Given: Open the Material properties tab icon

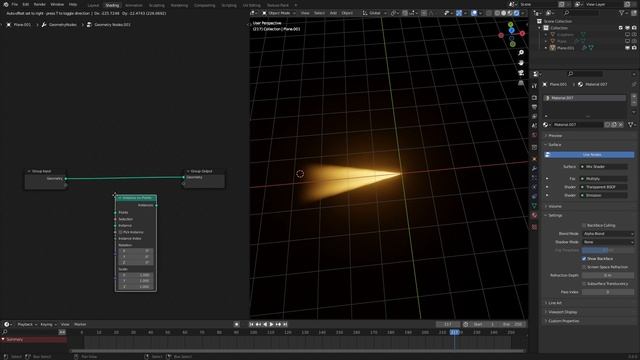Looking at the screenshot, I should click(534, 215).
